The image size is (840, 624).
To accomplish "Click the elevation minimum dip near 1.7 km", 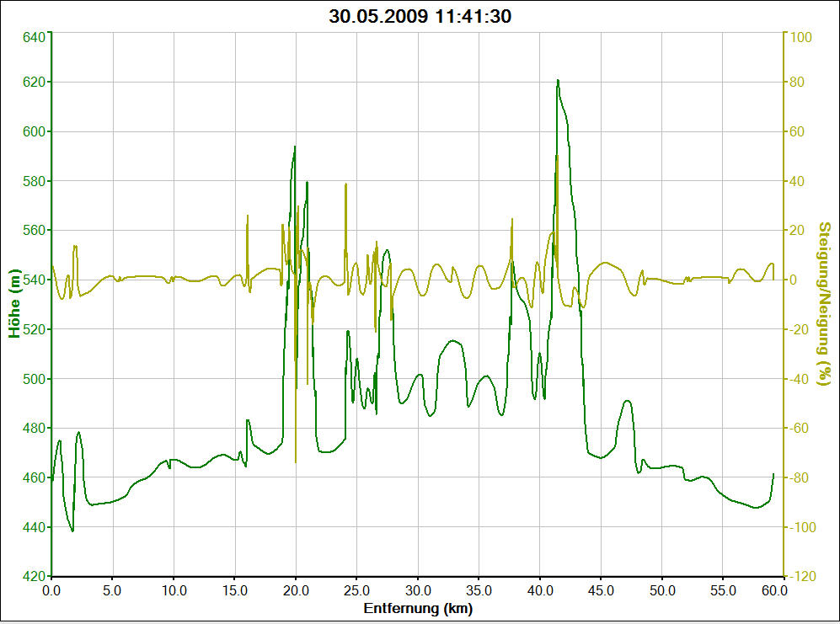I will coord(72,531).
